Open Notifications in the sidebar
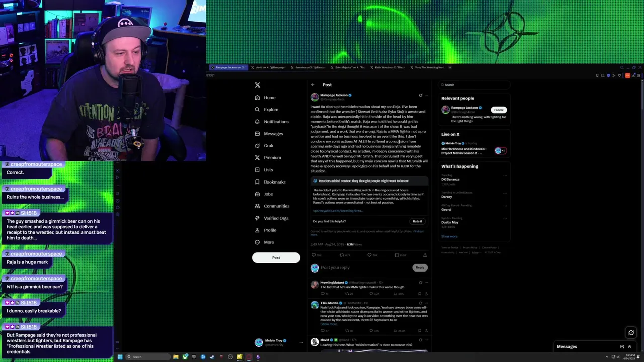644x362 pixels. [x=272, y=121]
